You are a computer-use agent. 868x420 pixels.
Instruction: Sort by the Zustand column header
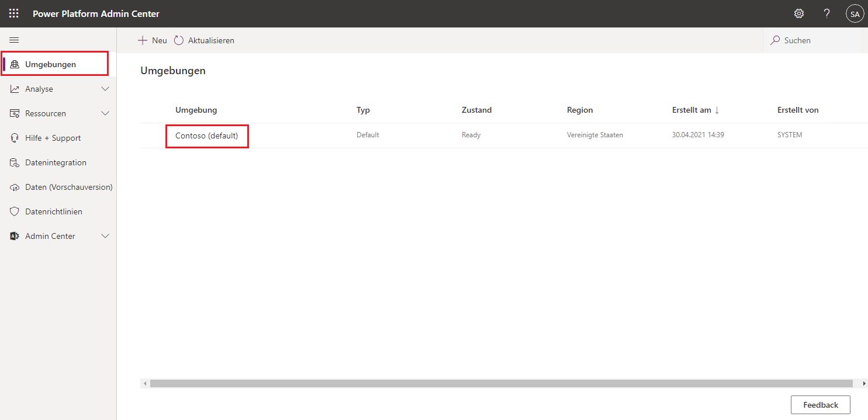(x=476, y=110)
